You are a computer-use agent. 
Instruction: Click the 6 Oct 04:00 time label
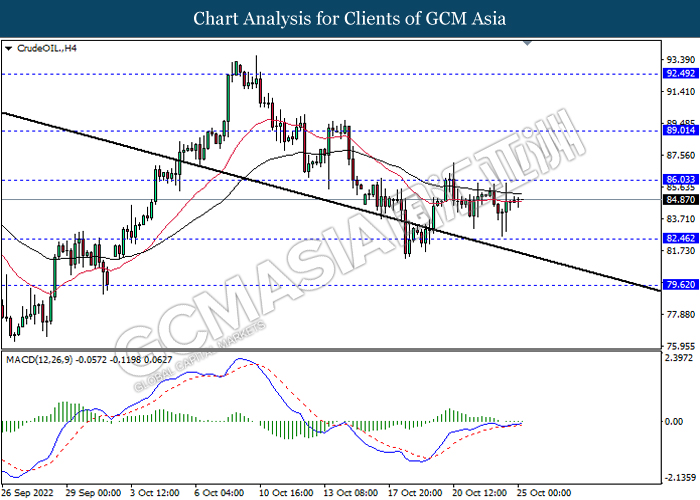click(x=219, y=493)
